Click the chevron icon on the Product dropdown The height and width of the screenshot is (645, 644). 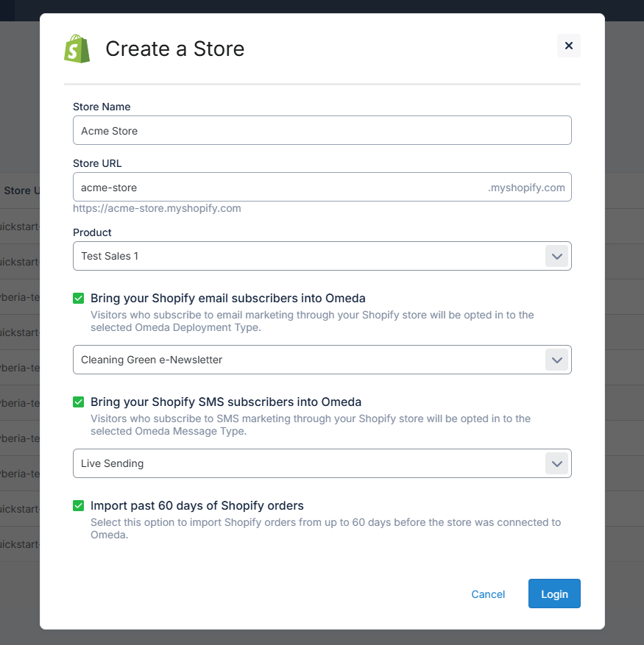click(x=558, y=255)
